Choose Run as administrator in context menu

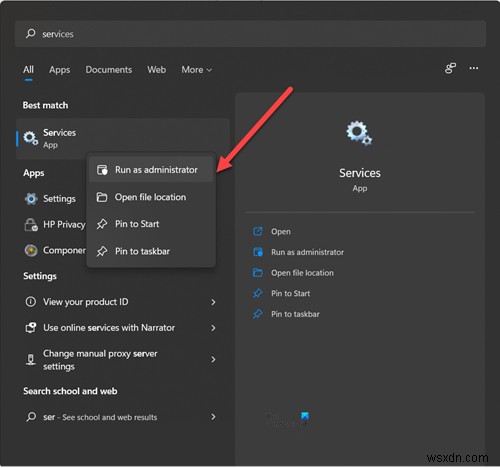click(151, 170)
